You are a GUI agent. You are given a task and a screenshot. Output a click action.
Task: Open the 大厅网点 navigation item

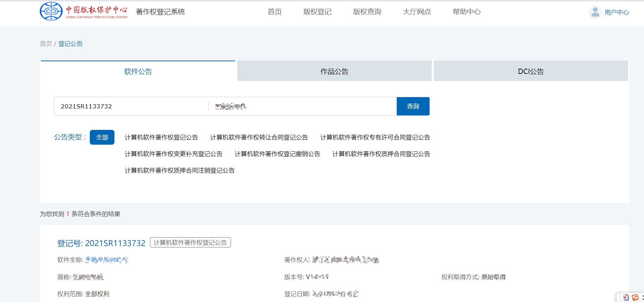[x=417, y=12]
